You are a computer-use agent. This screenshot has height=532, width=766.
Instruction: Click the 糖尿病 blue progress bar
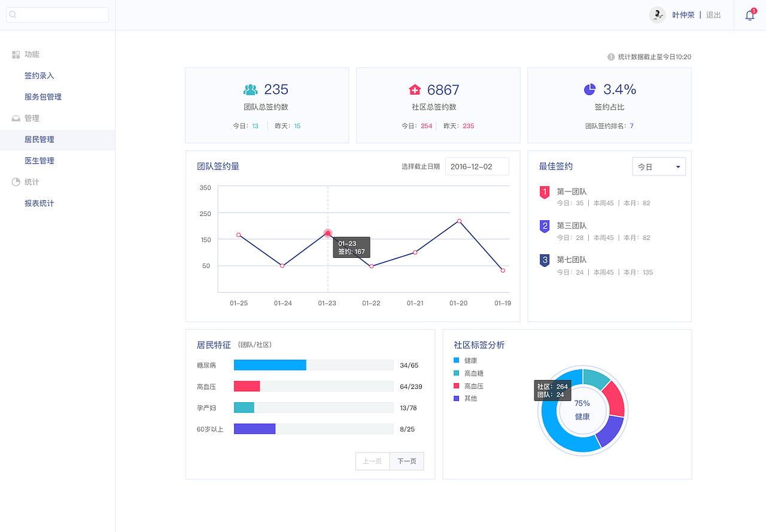pyautogui.click(x=270, y=365)
